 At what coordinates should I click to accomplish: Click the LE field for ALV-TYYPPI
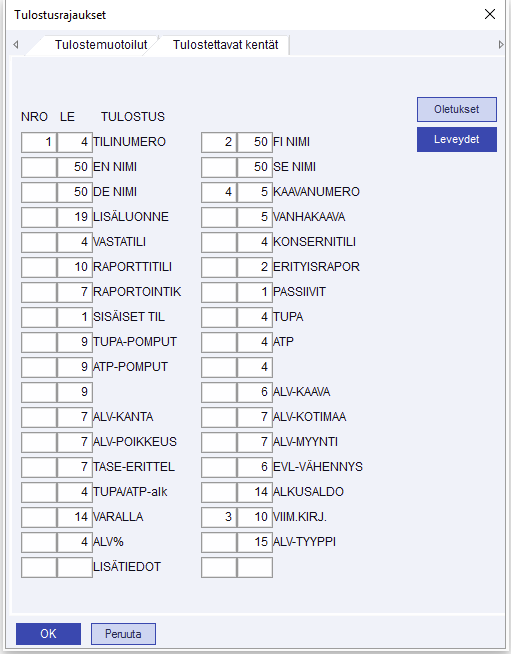(254, 542)
